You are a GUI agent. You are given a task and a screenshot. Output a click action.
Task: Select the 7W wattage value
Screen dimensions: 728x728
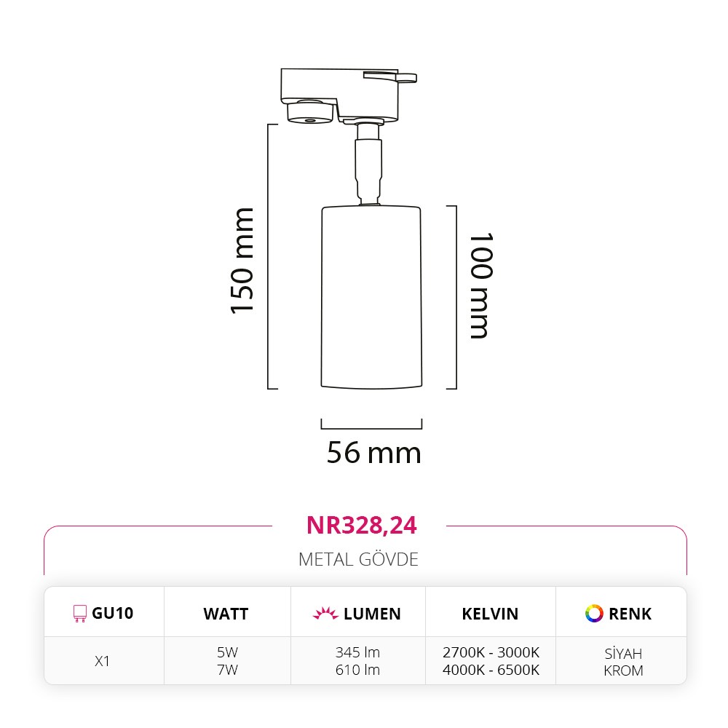[227, 670]
